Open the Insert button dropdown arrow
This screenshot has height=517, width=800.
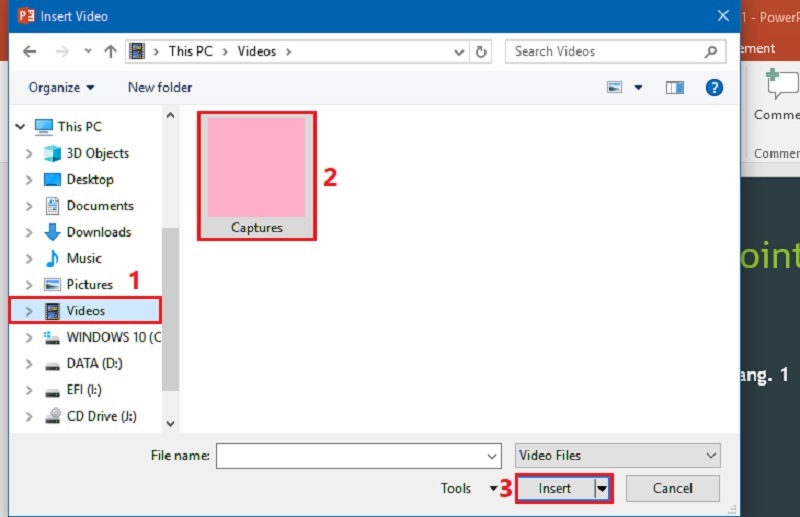602,489
